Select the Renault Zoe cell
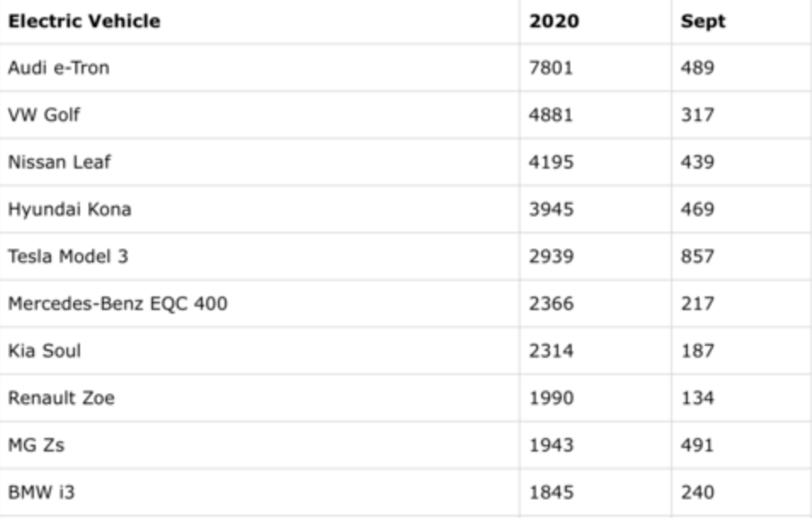 [61, 398]
